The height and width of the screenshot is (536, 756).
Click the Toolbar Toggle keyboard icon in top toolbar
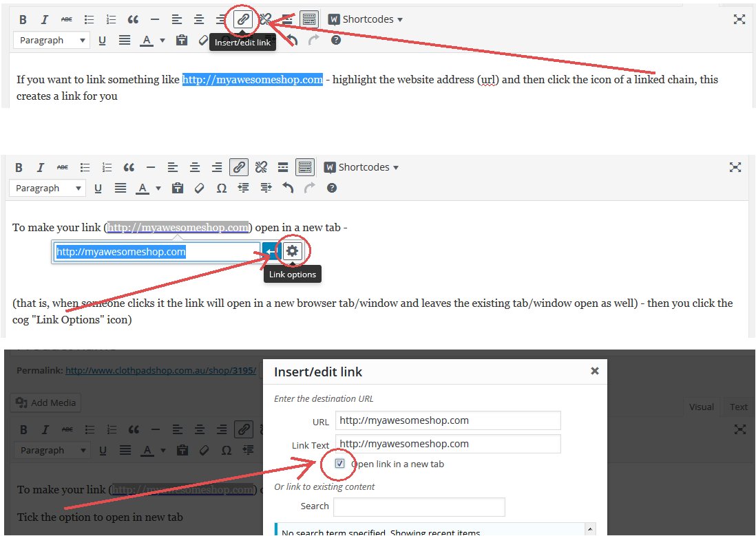pyautogui.click(x=309, y=19)
